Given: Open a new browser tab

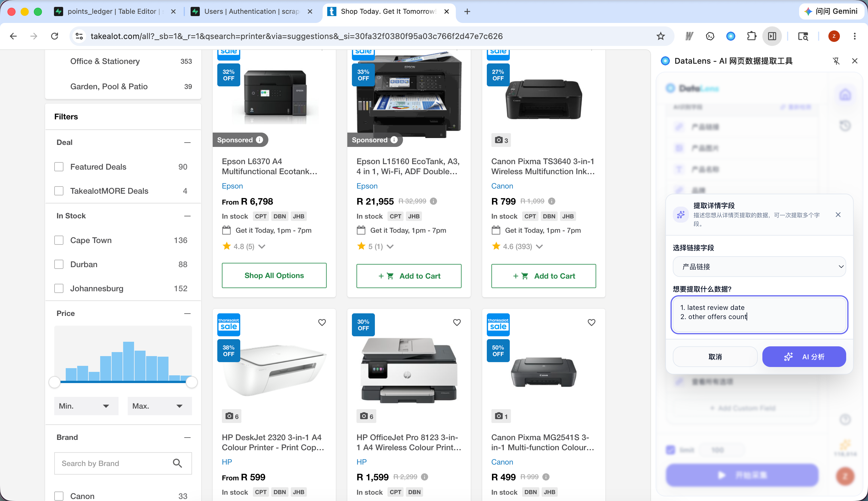Looking at the screenshot, I should pyautogui.click(x=467, y=11).
